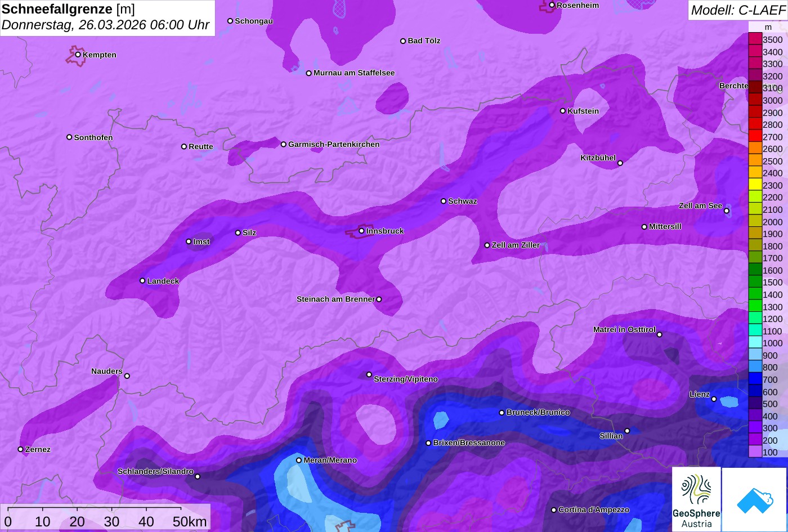Viewport: 788px width, 532px height.
Task: Select the red 2700 m legend swatch
Action: pyautogui.click(x=755, y=137)
